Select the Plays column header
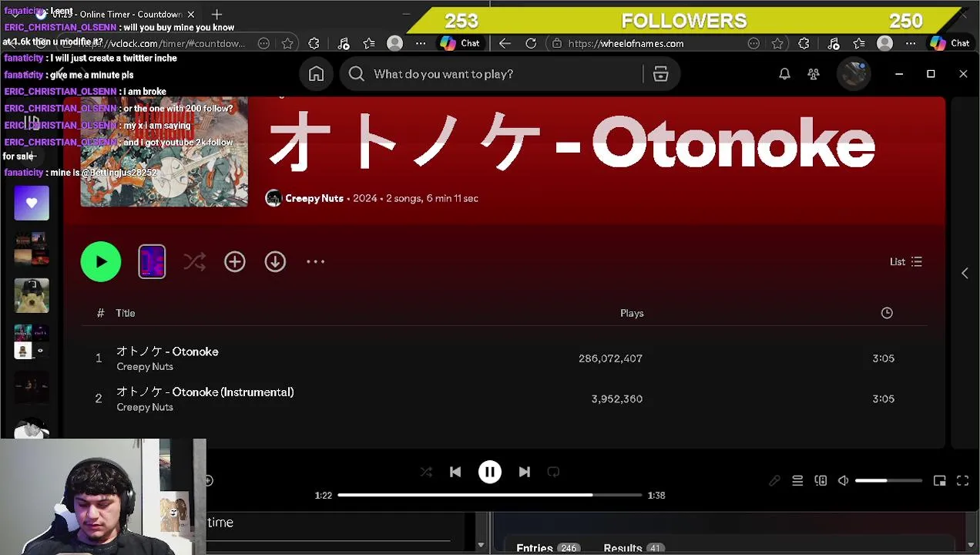This screenshot has height=555, width=980. click(x=632, y=313)
